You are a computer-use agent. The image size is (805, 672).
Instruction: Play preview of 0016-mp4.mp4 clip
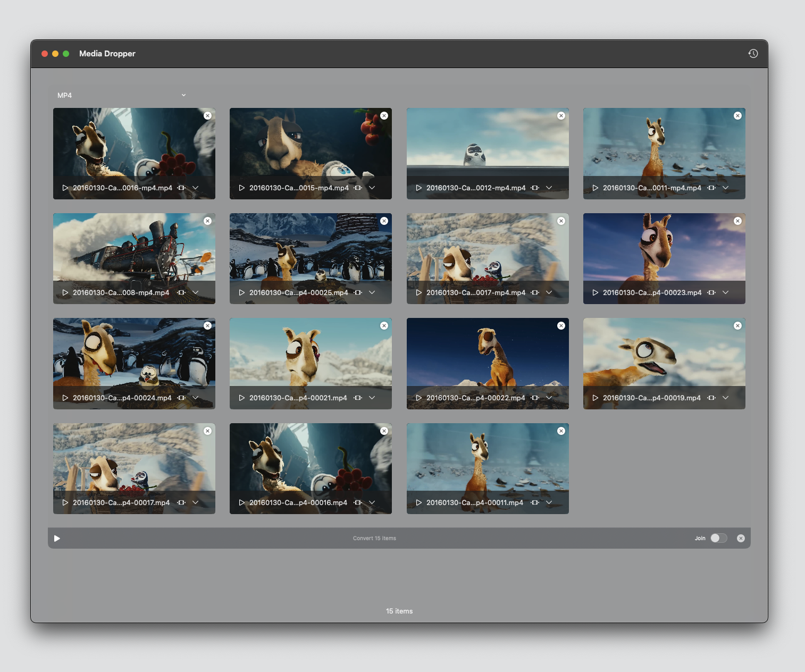click(65, 188)
